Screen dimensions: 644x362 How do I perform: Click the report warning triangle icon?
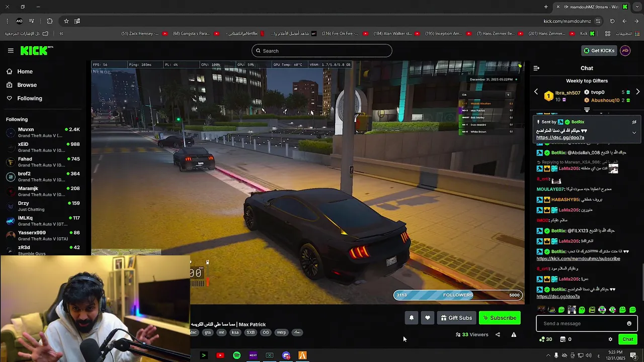tap(514, 334)
